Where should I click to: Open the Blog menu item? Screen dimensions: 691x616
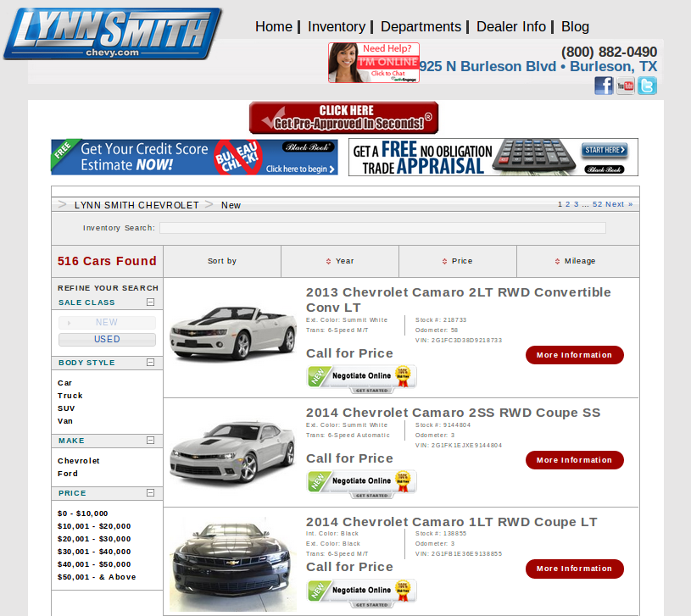(575, 27)
